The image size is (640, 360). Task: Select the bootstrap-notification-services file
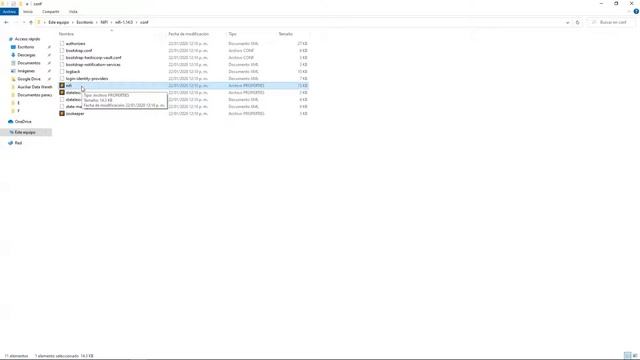[x=93, y=64]
